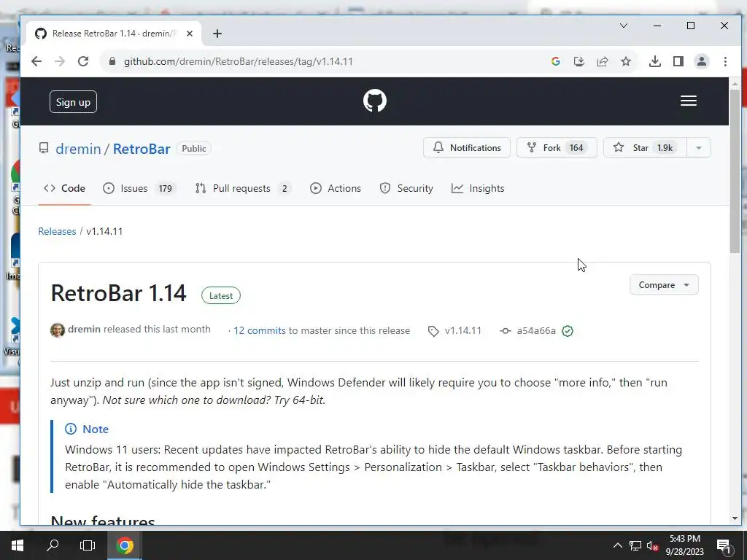Click the Latest release badge

pyautogui.click(x=221, y=296)
